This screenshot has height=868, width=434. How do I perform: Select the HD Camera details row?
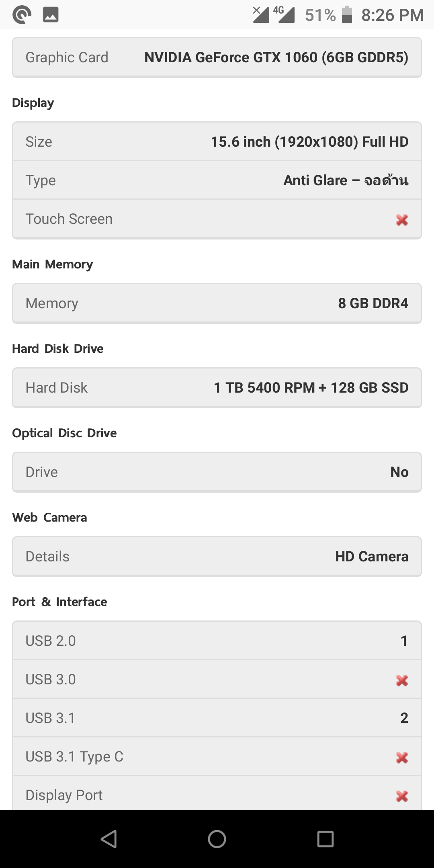coord(217,557)
